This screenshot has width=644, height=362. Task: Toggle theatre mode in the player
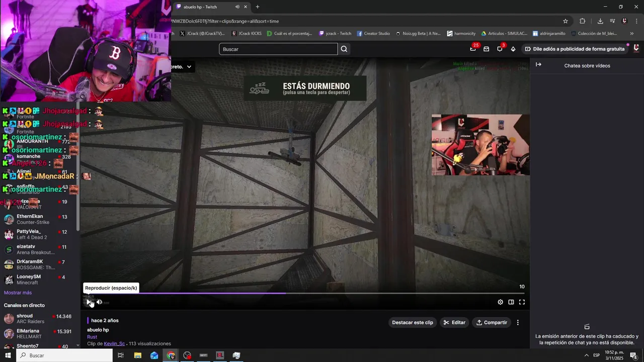[511, 302]
